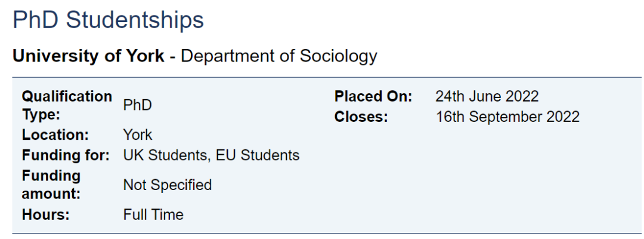644x239 pixels.
Task: Select the University of York name
Action: pos(88,56)
